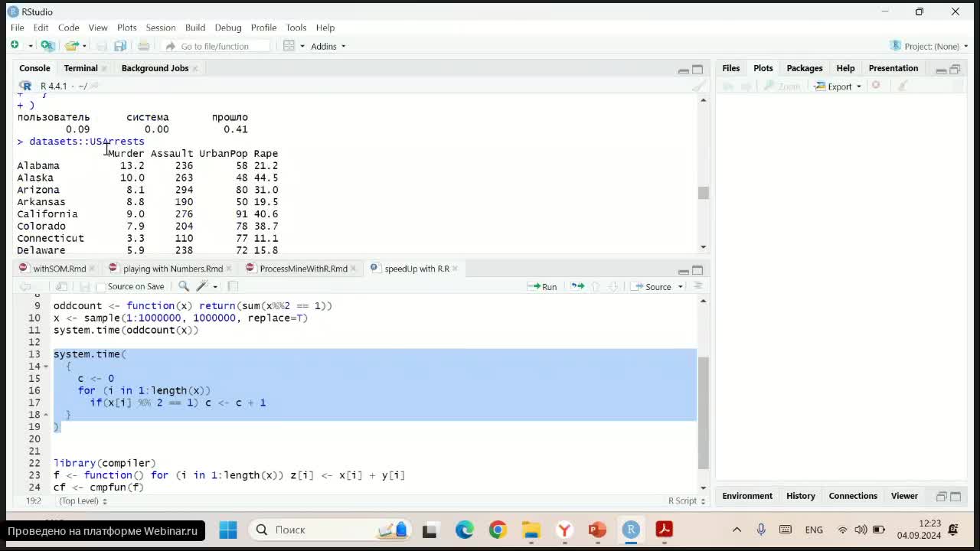Viewport: 980px width, 551px height.
Task: Open the Plots menu
Action: coord(127,28)
